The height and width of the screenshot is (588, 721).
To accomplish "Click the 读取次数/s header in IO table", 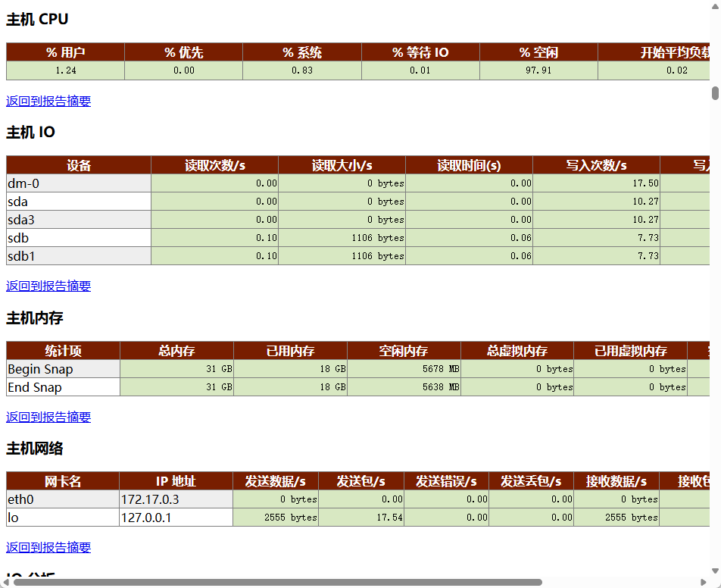I will point(215,165).
